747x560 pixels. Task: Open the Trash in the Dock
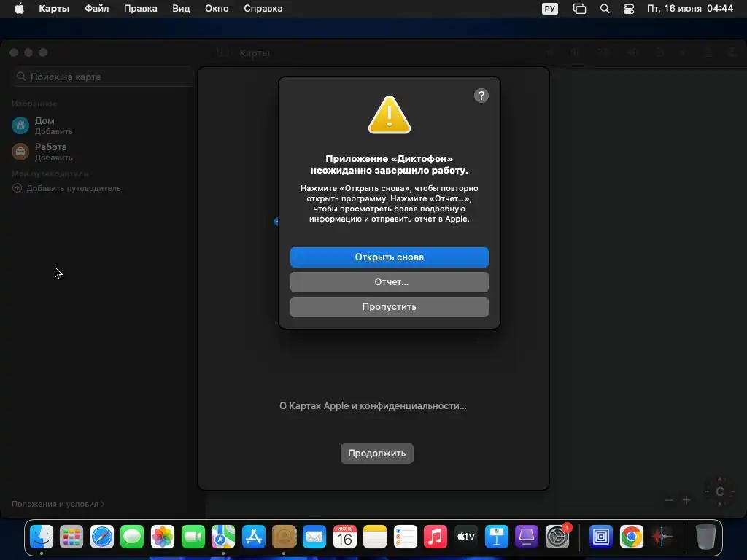point(705,537)
